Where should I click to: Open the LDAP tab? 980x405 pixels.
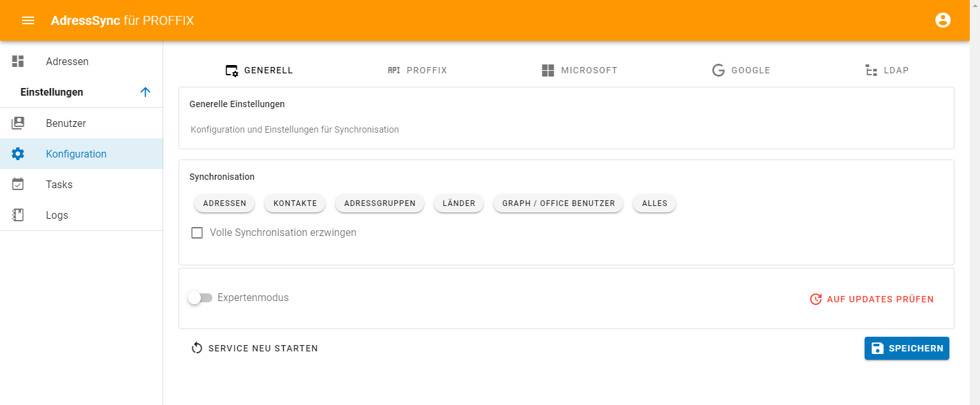pos(887,70)
